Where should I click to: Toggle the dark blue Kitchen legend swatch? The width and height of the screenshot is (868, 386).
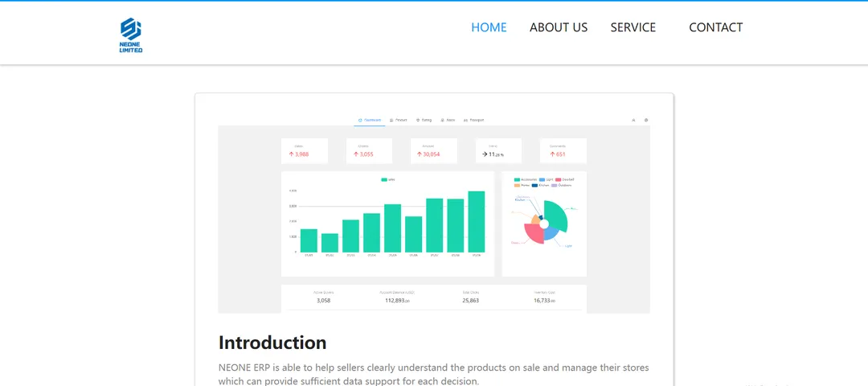tap(534, 186)
